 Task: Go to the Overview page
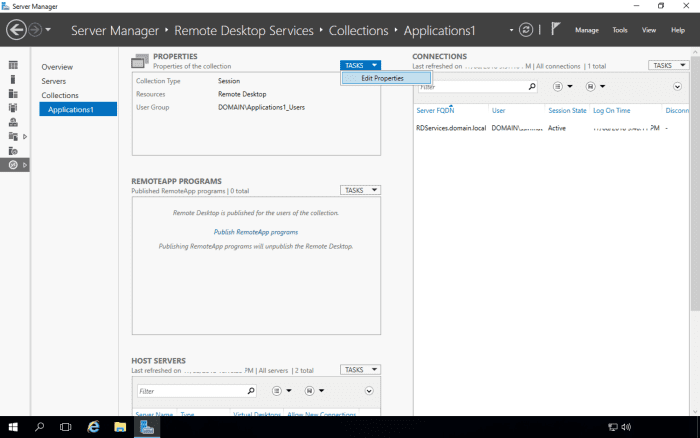click(x=57, y=67)
